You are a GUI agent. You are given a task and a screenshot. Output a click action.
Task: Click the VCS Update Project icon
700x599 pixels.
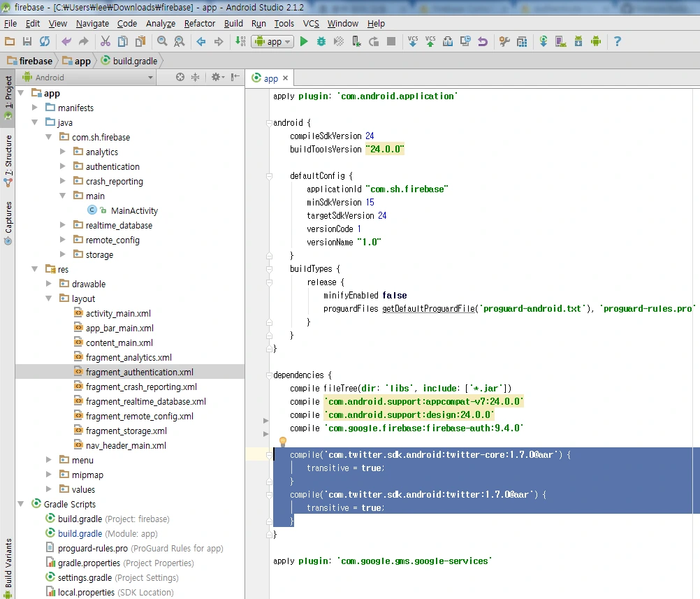pos(413,42)
